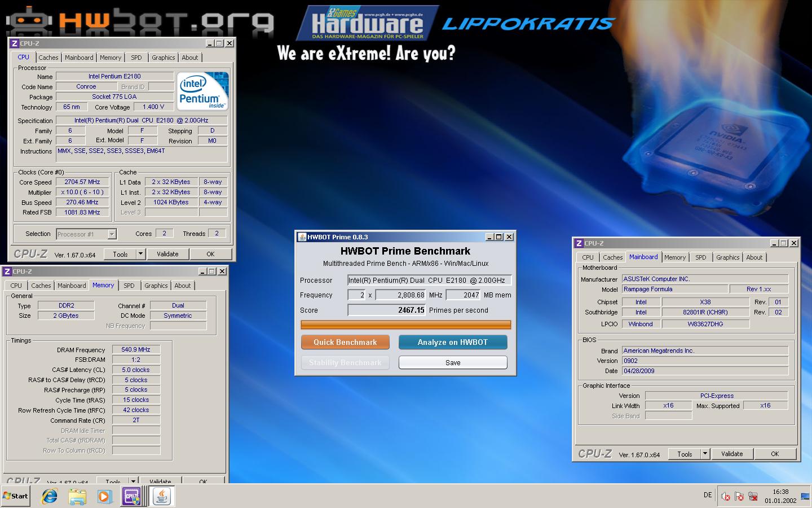Viewport: 812px width, 508px height.
Task: Open SPD tab in top-left CPU-Z window
Action: point(136,58)
